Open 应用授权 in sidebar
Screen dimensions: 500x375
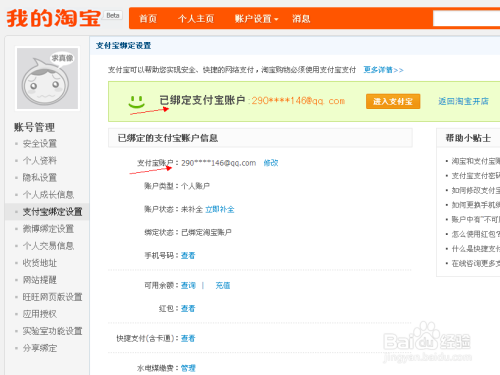40,314
